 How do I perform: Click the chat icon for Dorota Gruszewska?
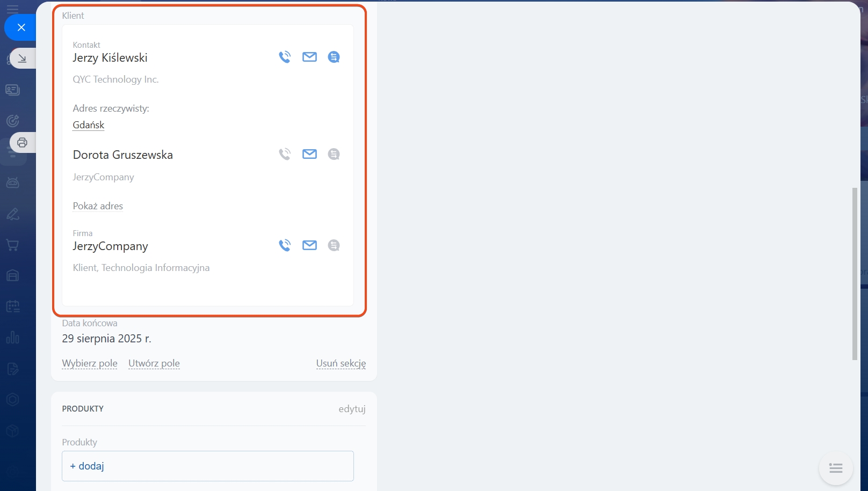point(334,154)
